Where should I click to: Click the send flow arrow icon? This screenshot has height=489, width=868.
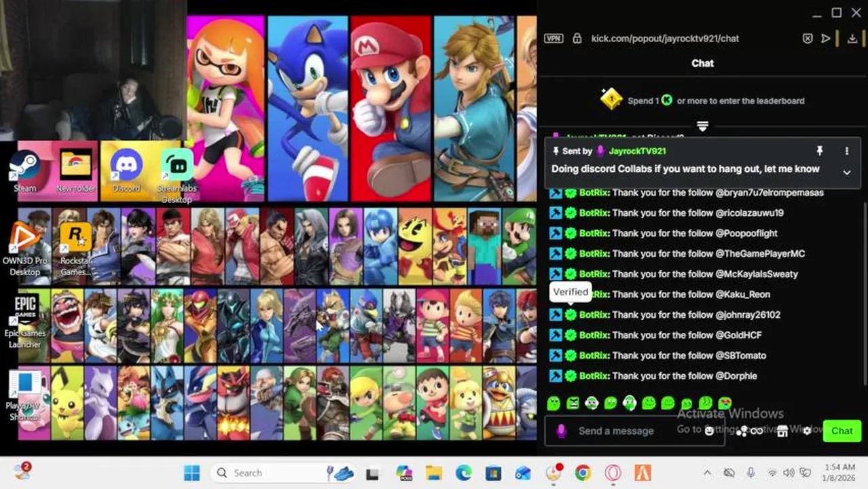(826, 39)
